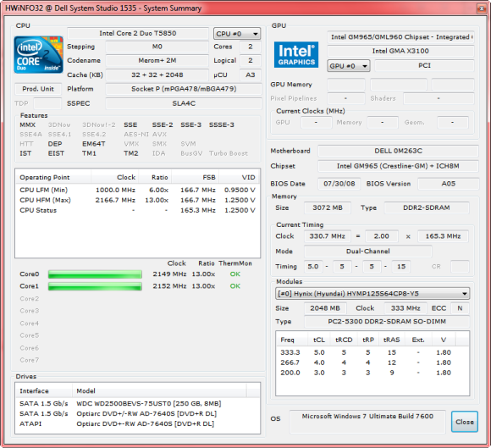This screenshot has height=448, width=491.
Task: Click the Interface column header in Drives
Action: tap(44, 391)
